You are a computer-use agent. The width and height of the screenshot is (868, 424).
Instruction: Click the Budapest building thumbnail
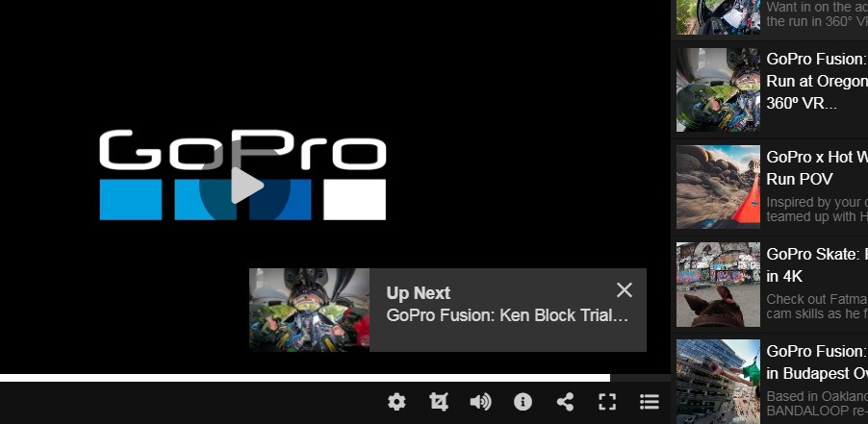[718, 382]
